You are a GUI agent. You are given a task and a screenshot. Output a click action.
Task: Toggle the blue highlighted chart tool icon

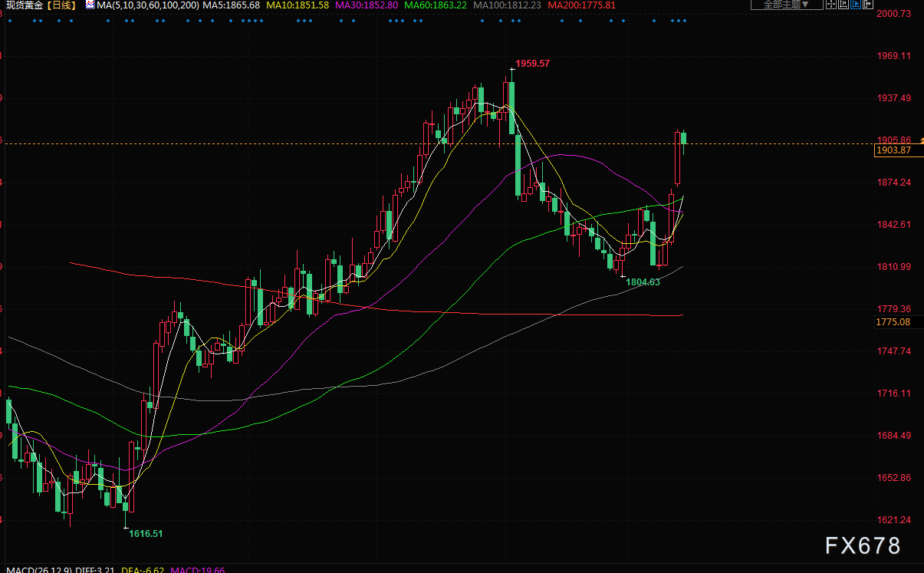click(856, 5)
